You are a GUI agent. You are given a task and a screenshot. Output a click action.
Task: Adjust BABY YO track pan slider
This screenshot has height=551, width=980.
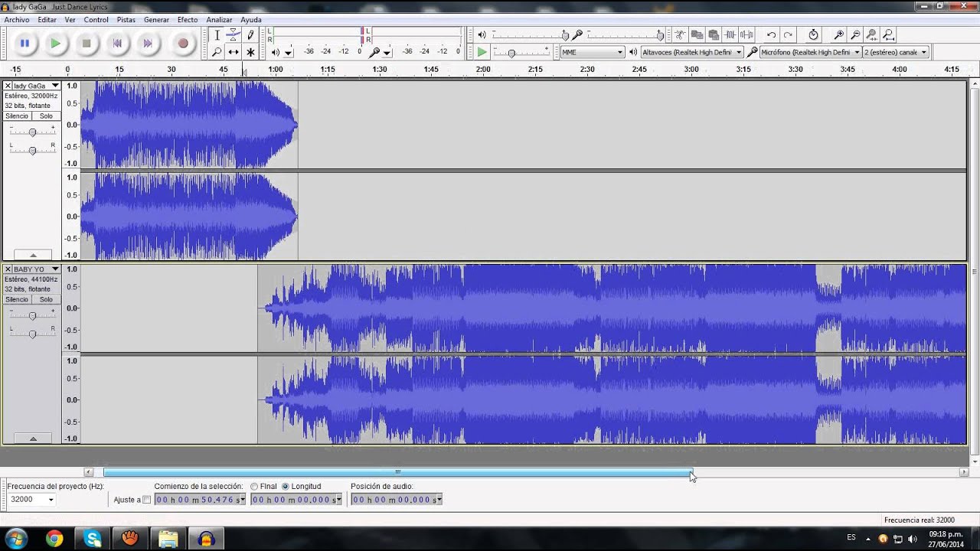click(x=32, y=334)
